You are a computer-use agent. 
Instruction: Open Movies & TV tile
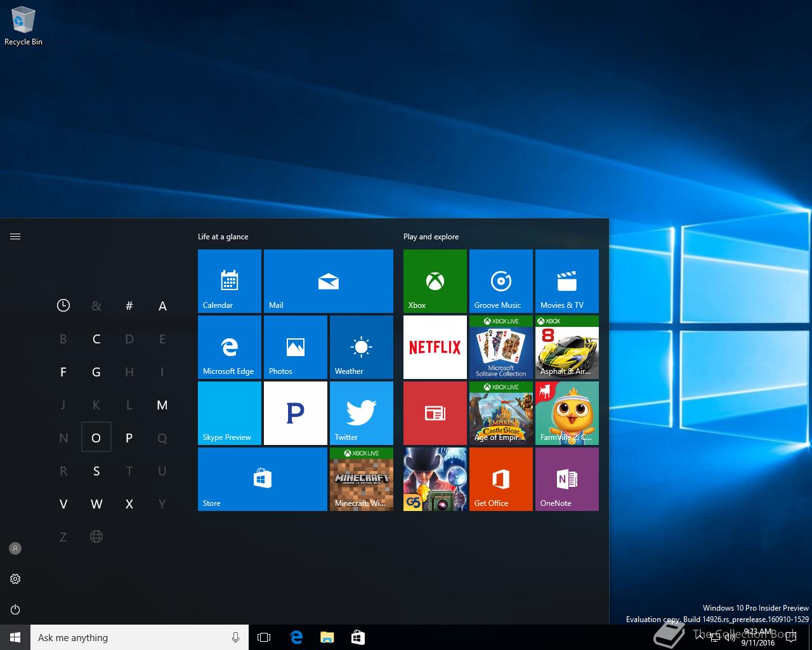(567, 281)
